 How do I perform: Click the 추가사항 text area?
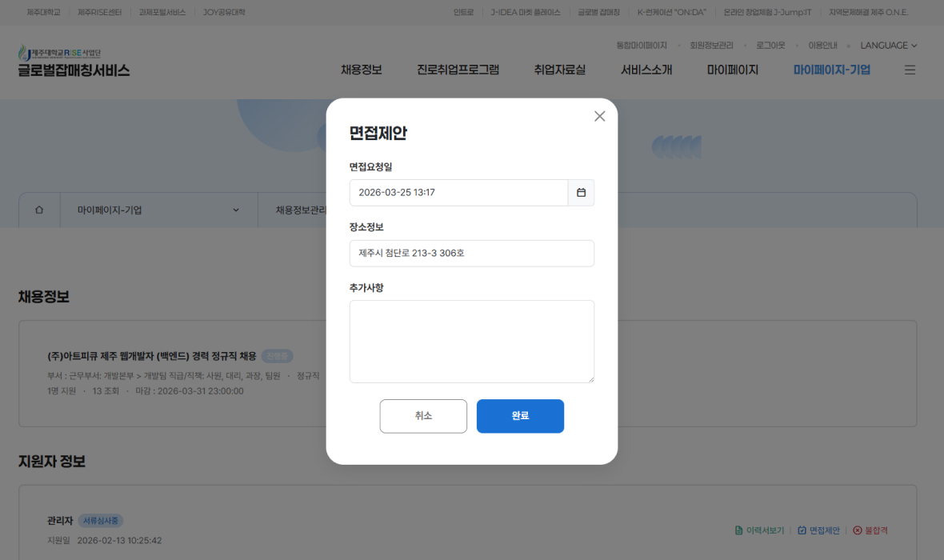[x=471, y=340]
